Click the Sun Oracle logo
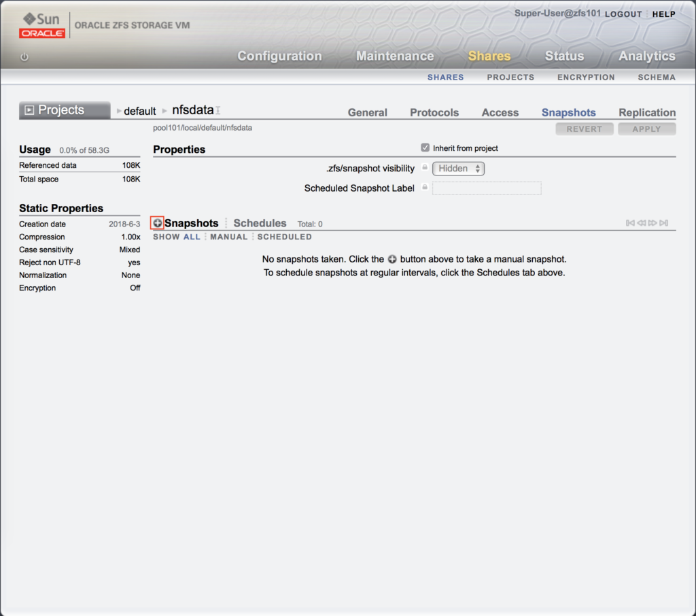The width and height of the screenshot is (696, 616). [41, 25]
